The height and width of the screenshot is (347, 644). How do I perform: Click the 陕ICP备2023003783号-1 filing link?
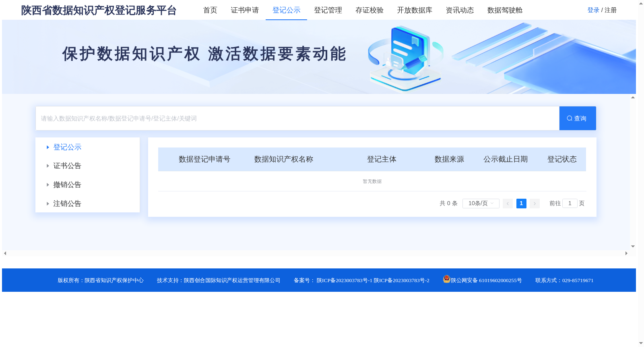click(345, 281)
